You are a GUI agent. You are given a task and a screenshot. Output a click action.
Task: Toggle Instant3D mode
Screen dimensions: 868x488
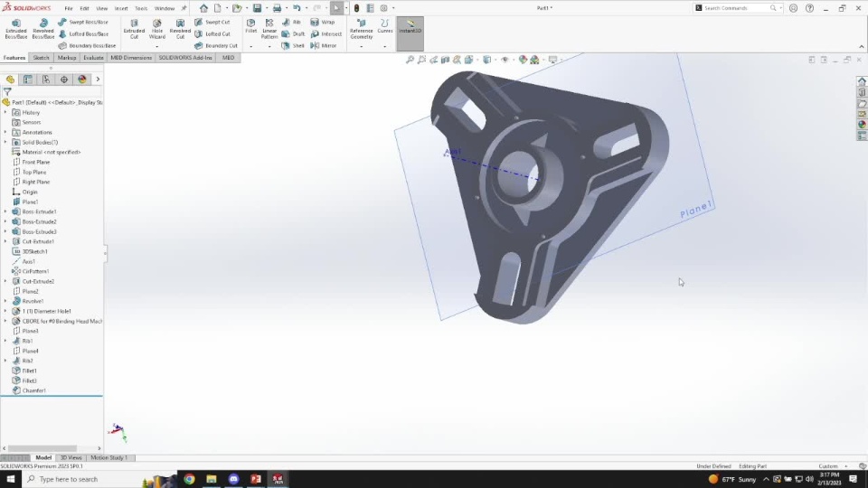[x=410, y=33]
